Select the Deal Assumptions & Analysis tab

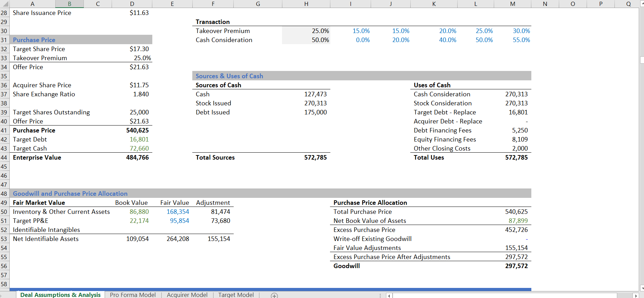(x=60, y=295)
